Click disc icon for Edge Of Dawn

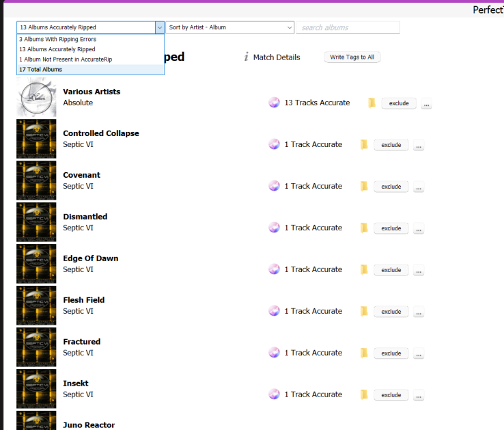click(x=274, y=269)
